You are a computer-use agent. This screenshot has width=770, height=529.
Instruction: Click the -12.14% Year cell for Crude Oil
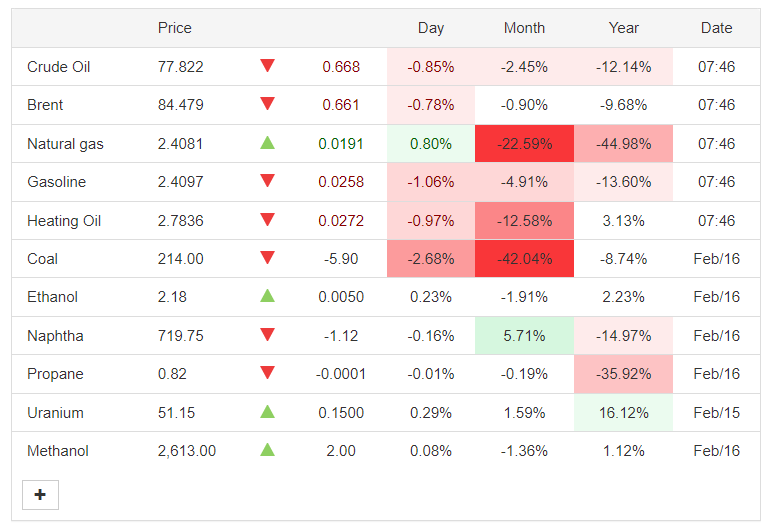pyautogui.click(x=624, y=67)
